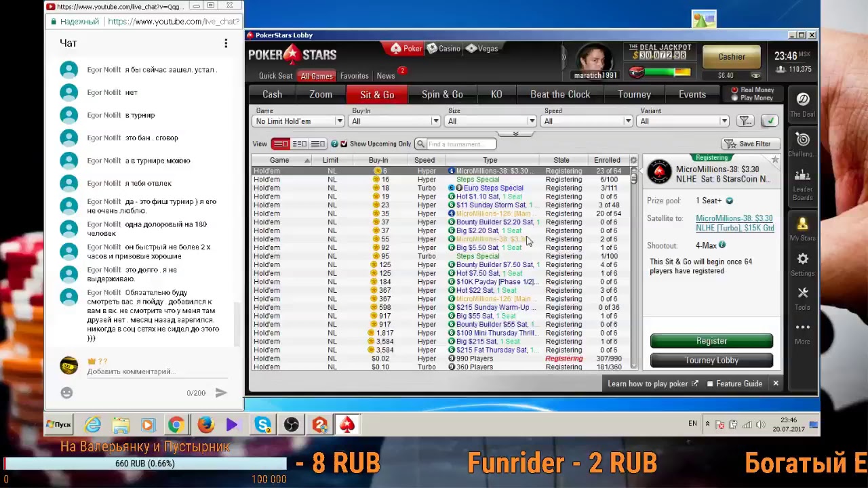Click the help icon beside Show Upcoming

pos(334,144)
